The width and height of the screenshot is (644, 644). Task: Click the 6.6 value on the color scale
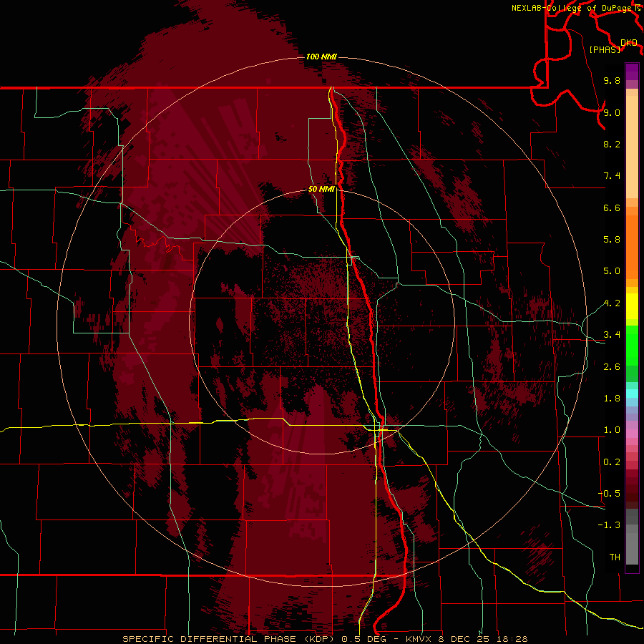[612, 208]
